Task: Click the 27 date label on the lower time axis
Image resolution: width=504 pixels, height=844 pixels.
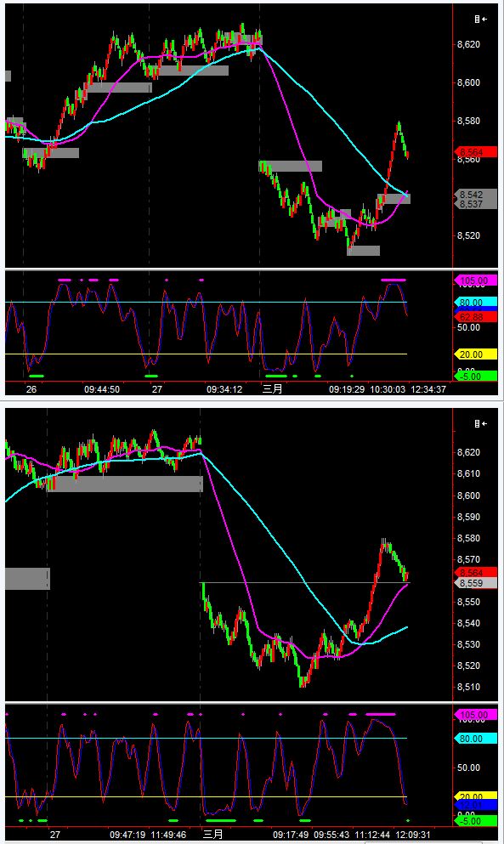Action: pyautogui.click(x=55, y=835)
